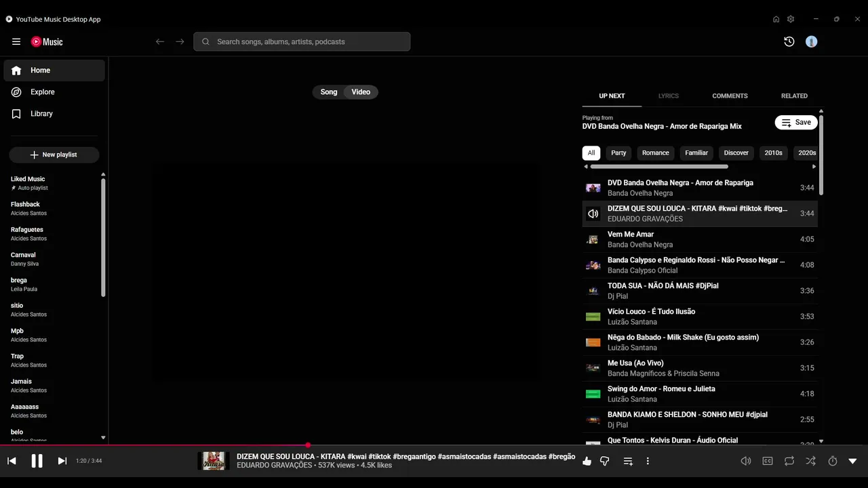Open the Rafaguetes playlist
Screen dimensions: 868x488
click(53, 234)
